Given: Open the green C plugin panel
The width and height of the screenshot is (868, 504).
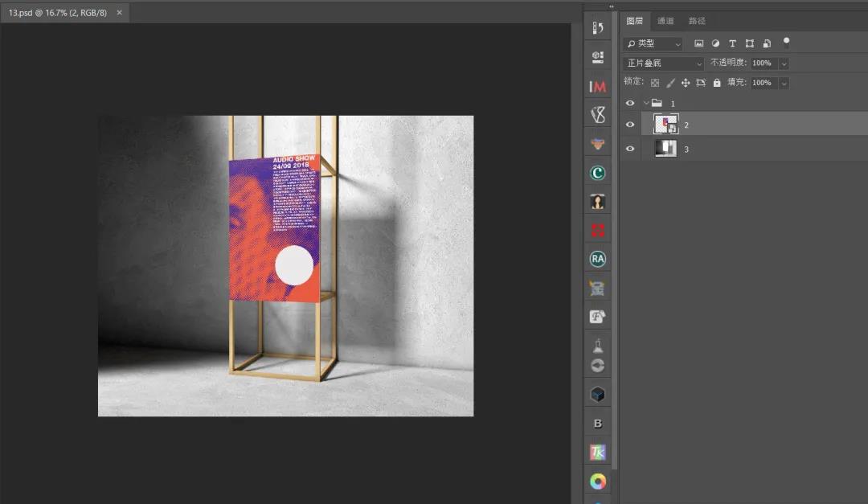Looking at the screenshot, I should coord(597,173).
